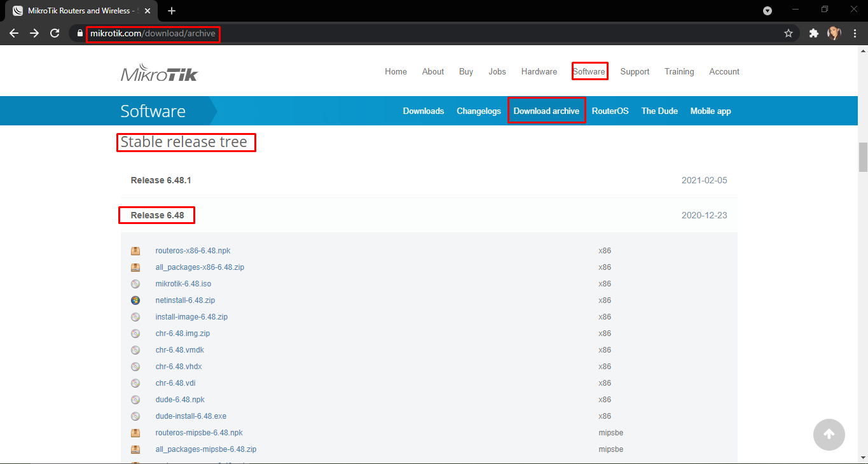Click the browser profile avatar
This screenshot has width=868, height=464.
click(x=834, y=32)
